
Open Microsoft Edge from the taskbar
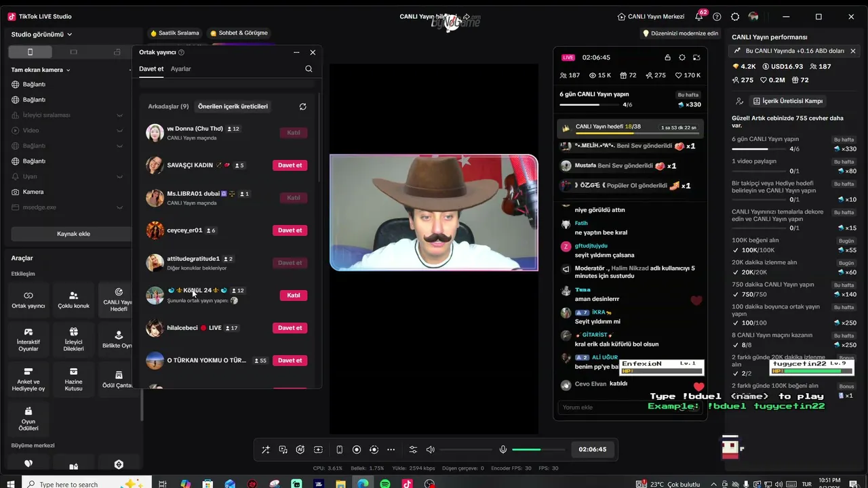(x=363, y=484)
